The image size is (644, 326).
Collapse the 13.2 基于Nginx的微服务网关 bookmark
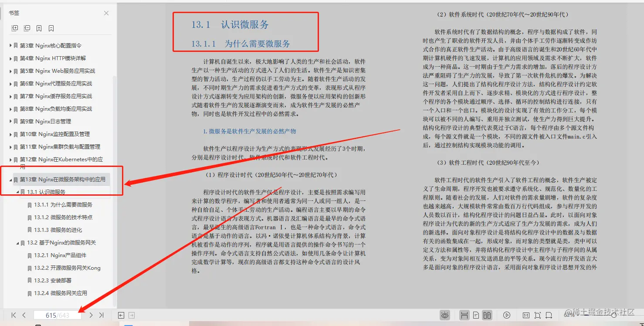click(x=18, y=243)
